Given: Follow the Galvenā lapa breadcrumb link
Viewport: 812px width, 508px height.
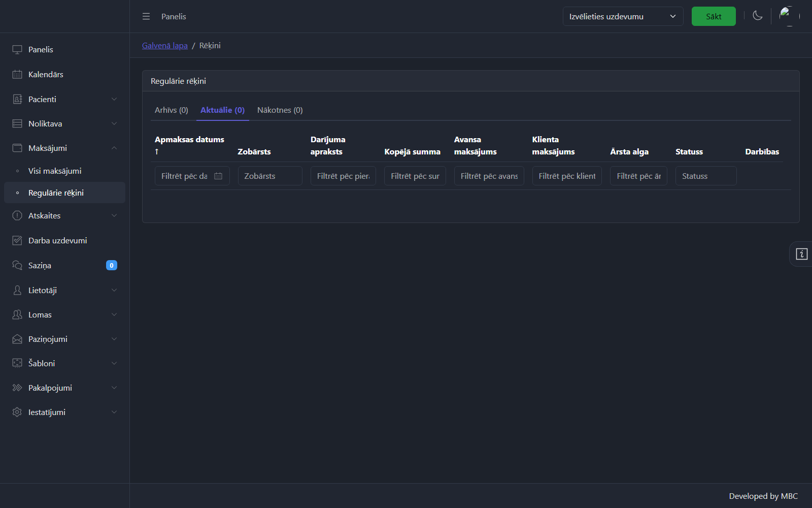Looking at the screenshot, I should point(165,45).
